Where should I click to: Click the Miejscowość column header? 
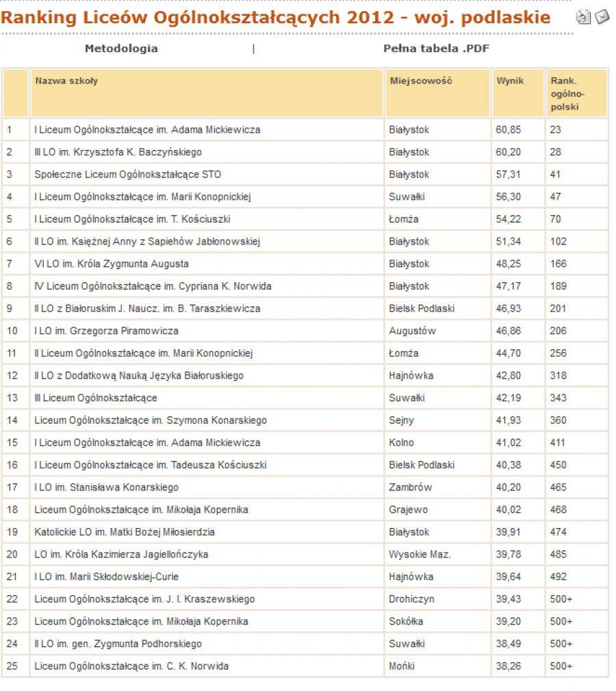point(421,81)
